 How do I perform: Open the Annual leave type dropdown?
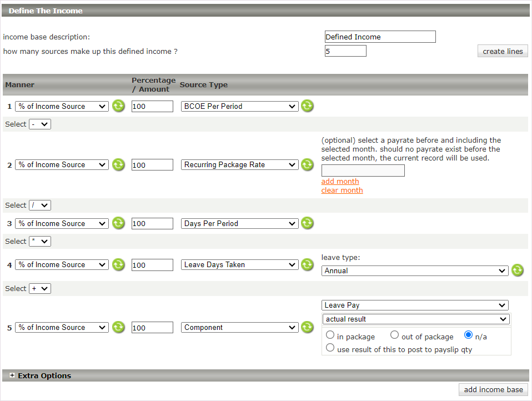pyautogui.click(x=414, y=270)
